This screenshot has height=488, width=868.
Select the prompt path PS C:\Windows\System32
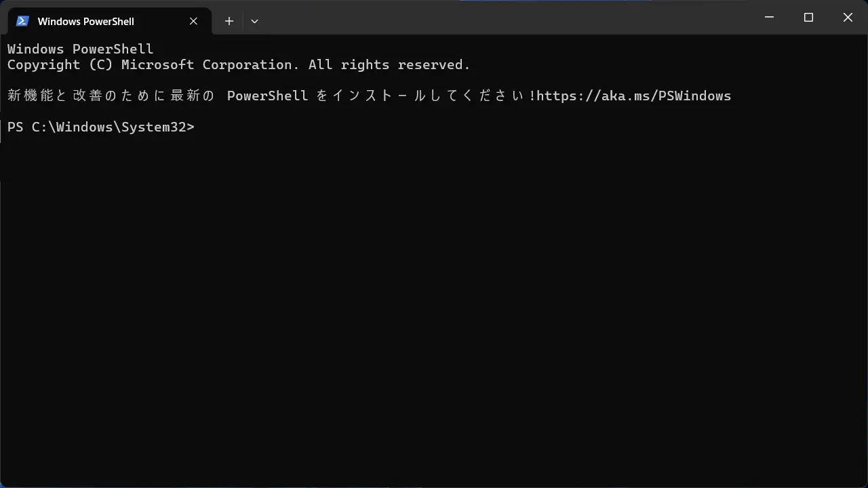[99, 127]
